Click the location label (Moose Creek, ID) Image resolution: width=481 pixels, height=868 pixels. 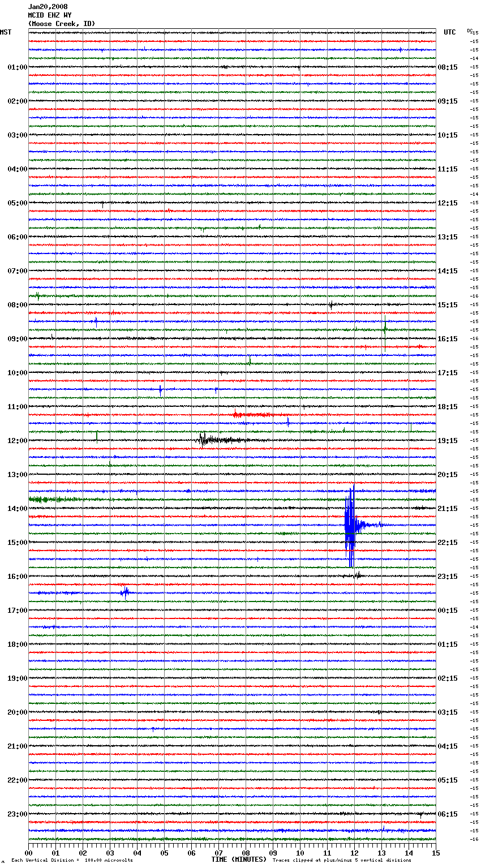tap(62, 24)
